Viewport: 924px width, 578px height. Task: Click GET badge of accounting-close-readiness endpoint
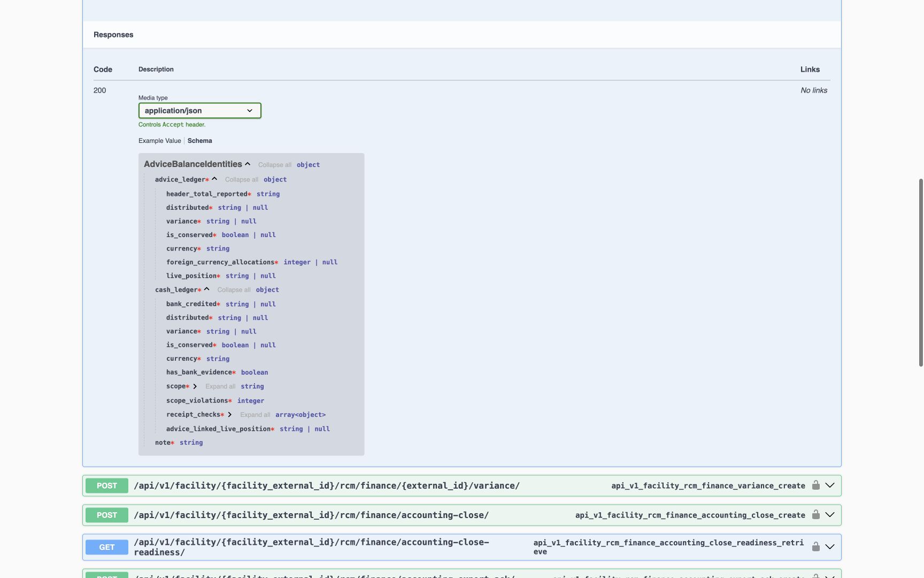tap(107, 547)
